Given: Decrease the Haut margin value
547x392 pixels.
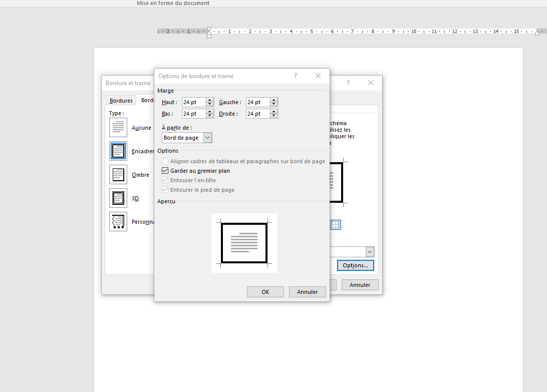Looking at the screenshot, I should (210, 104).
